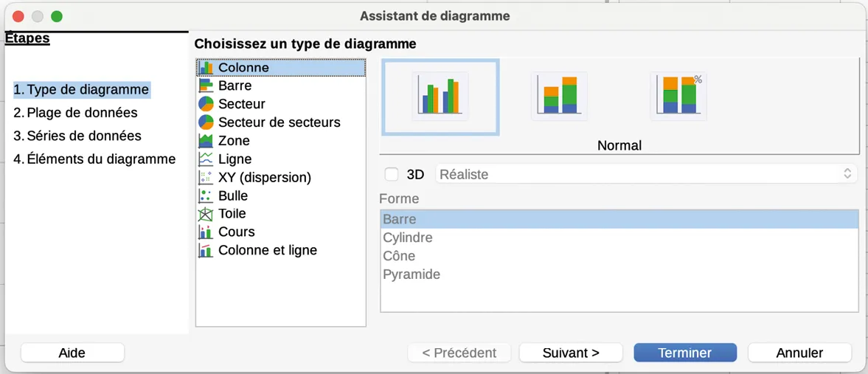Click the Aide button
Viewport: 868px width, 374px height.
click(x=72, y=353)
